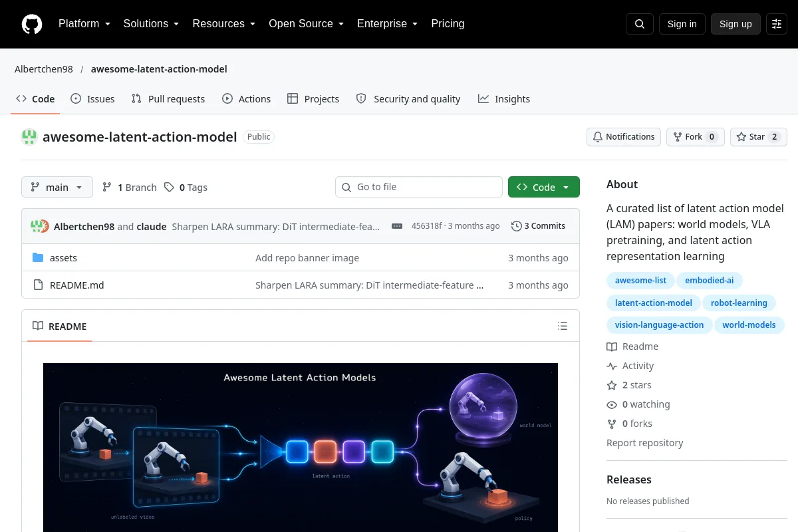Open appearance settings icon in header
798x532 pixels.
pyautogui.click(x=777, y=24)
